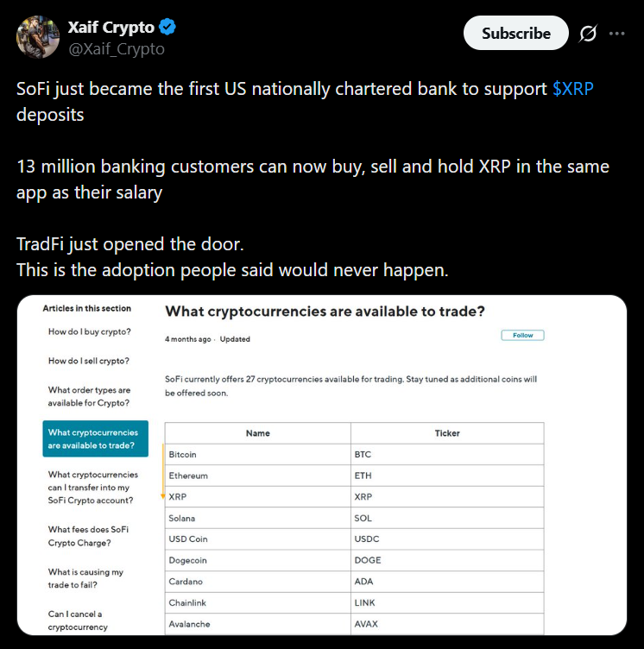Open 'How do I sell crypto?' article

89,361
